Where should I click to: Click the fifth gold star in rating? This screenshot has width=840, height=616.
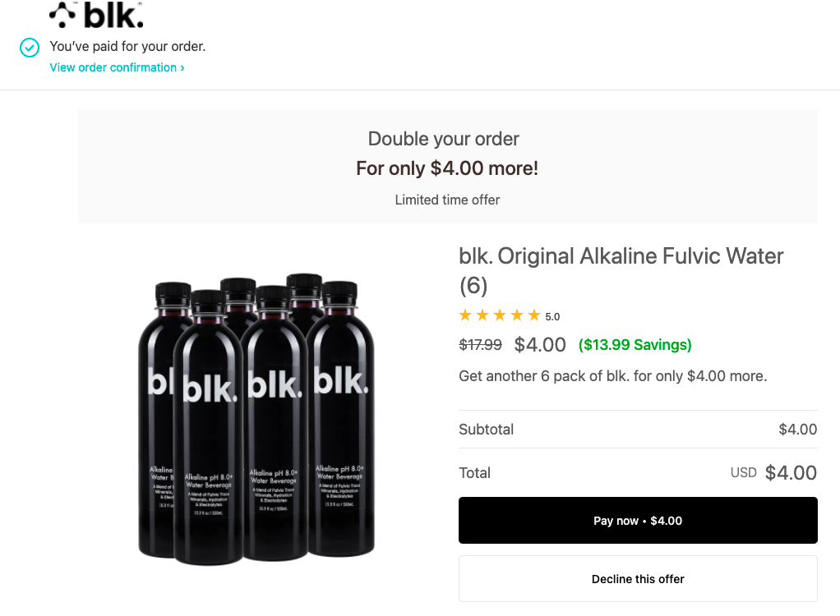pyautogui.click(x=534, y=315)
